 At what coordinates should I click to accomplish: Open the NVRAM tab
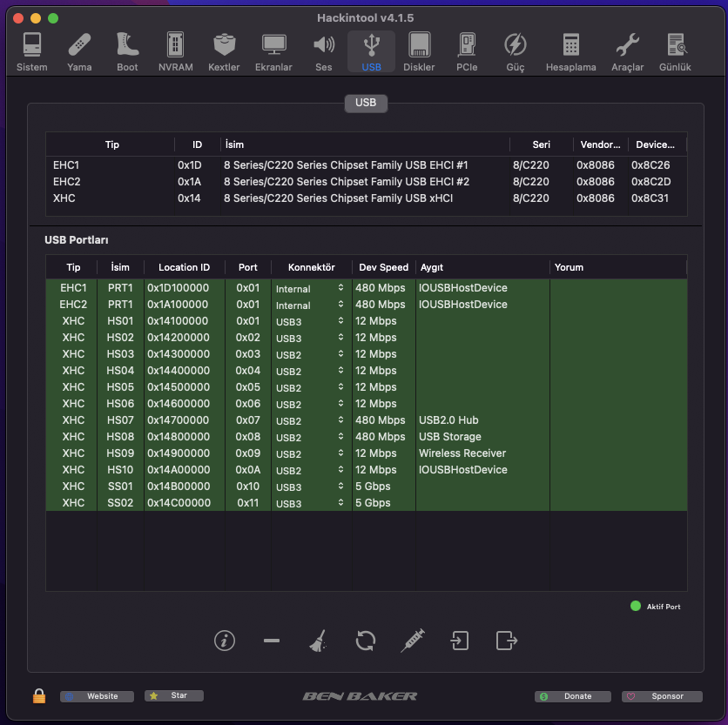pos(176,52)
